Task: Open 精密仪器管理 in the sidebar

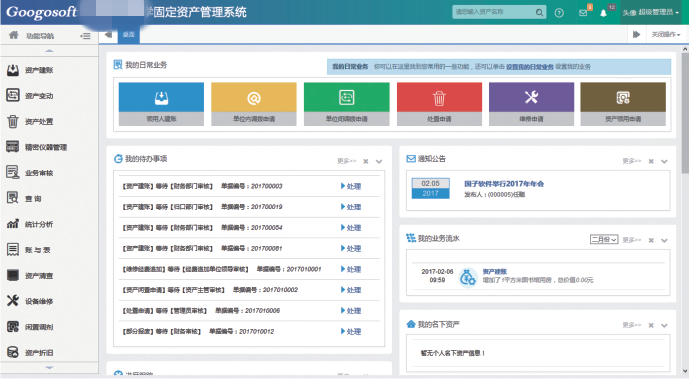Action: (x=46, y=147)
